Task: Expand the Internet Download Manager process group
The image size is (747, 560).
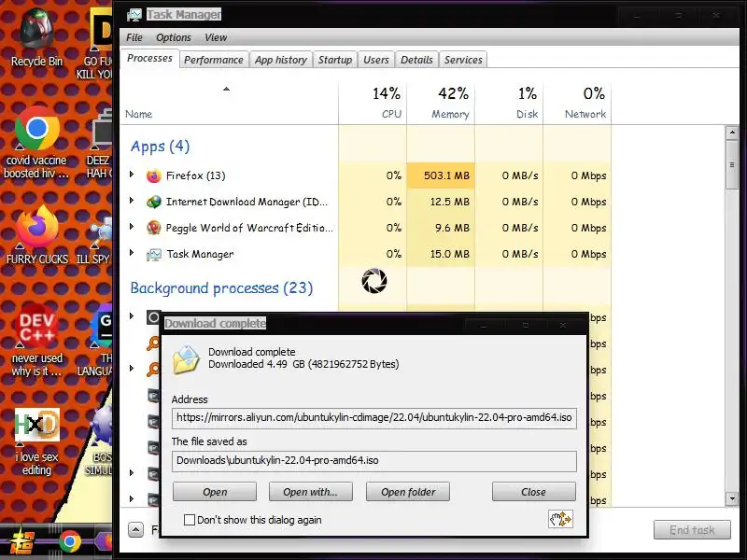Action: pos(132,201)
